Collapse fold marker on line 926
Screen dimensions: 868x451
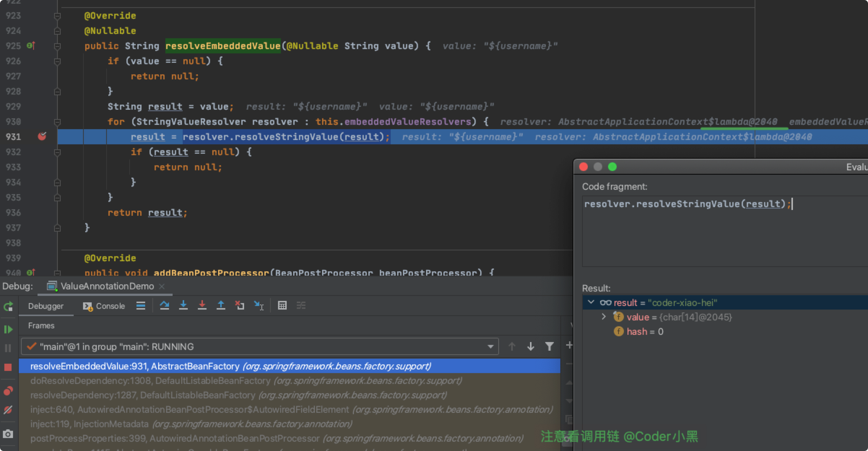tap(57, 61)
